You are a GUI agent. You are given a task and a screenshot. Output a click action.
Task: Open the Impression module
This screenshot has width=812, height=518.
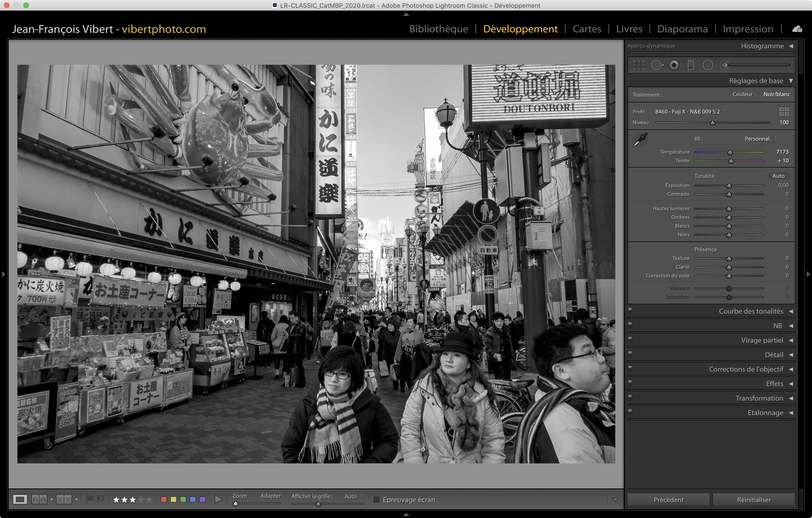coord(747,29)
